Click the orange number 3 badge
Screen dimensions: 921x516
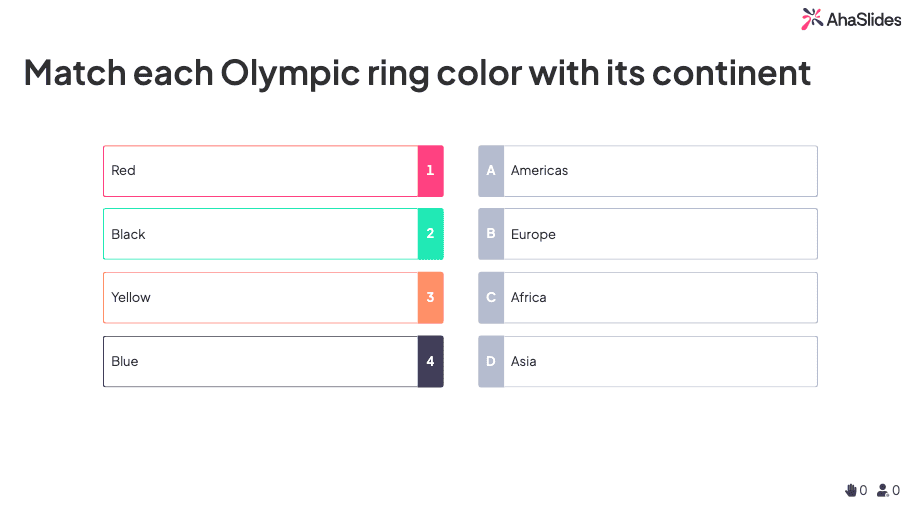(x=430, y=298)
